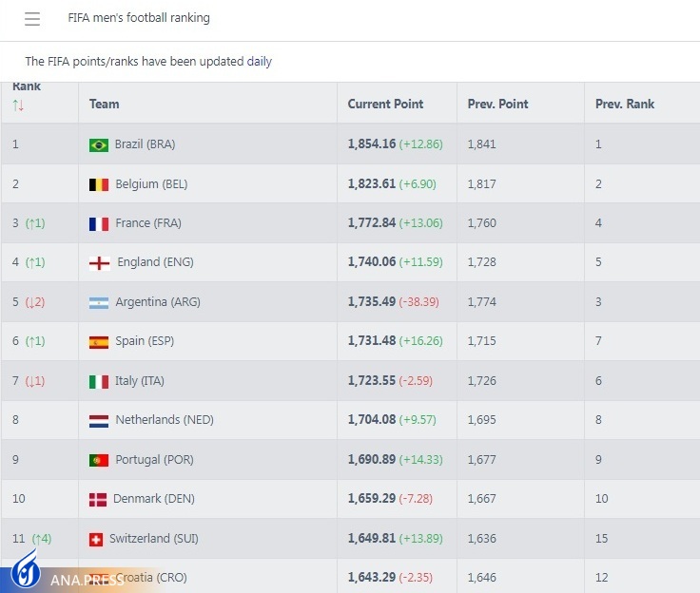Click the Spain flag icon
This screenshot has height=593, width=700.
98,342
